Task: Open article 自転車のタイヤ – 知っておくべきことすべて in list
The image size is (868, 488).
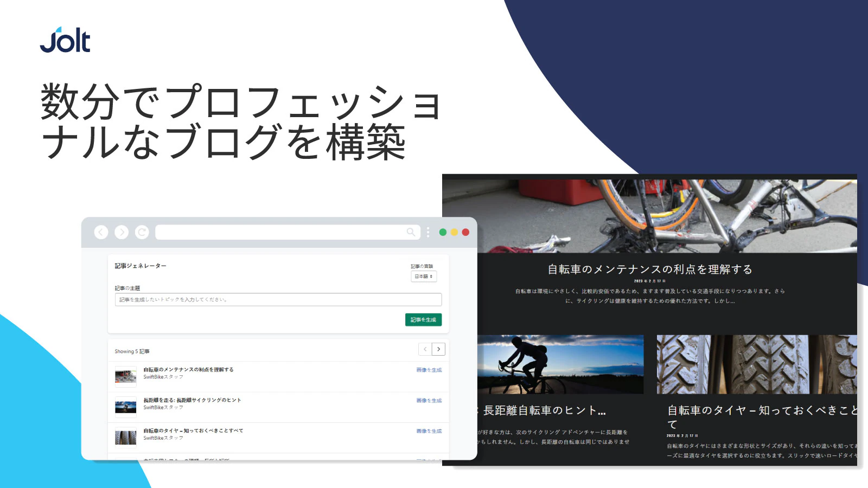Action: coord(193,431)
